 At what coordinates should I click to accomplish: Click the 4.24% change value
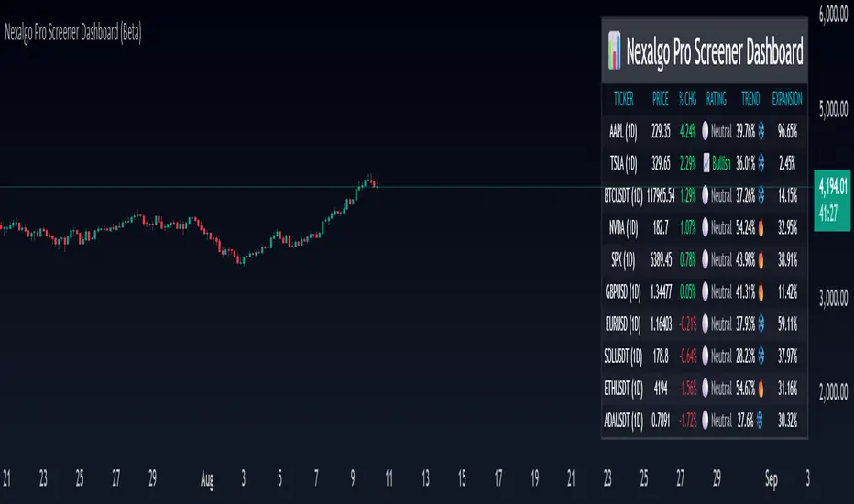[688, 131]
